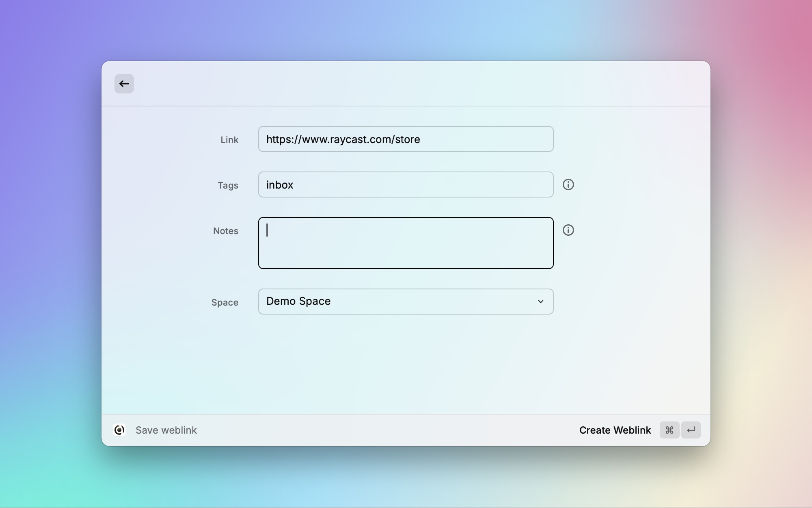
Task: Click the Command key shortcut icon
Action: (669, 430)
